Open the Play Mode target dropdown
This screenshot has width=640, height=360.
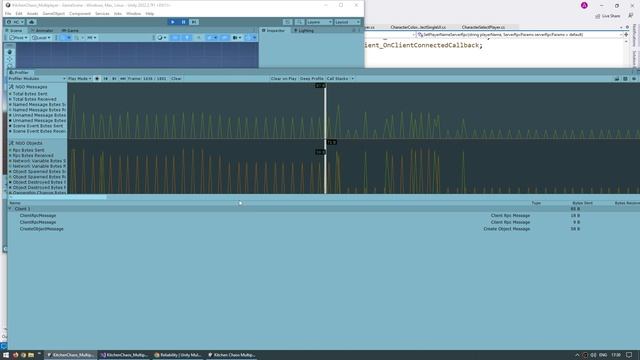coord(80,78)
